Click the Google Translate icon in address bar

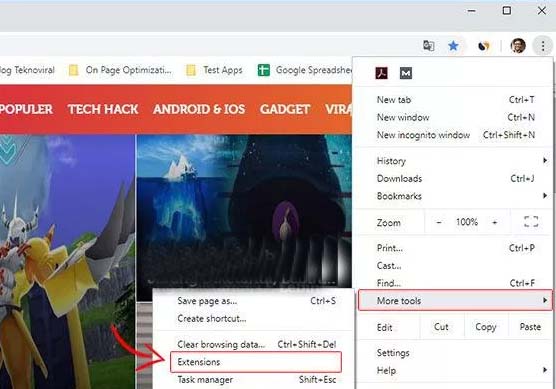coord(428,46)
